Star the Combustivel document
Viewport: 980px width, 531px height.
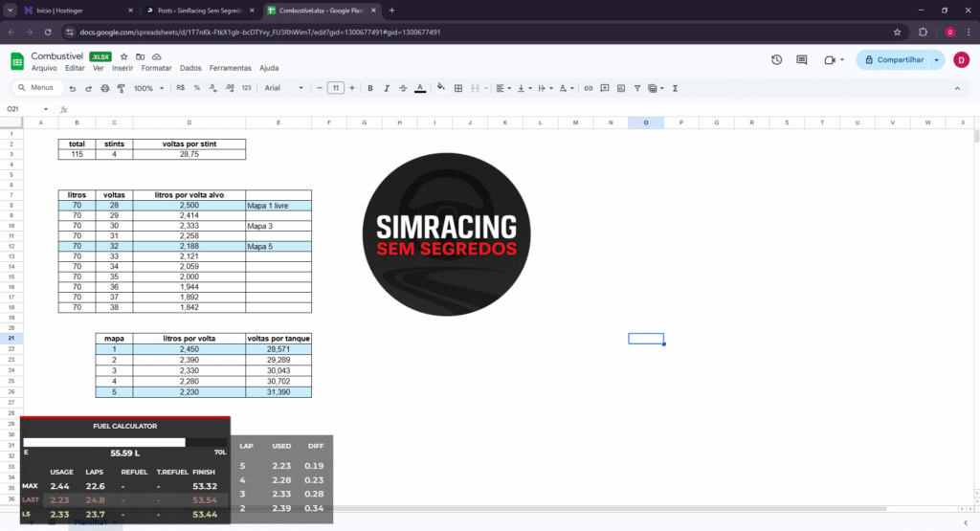point(123,57)
